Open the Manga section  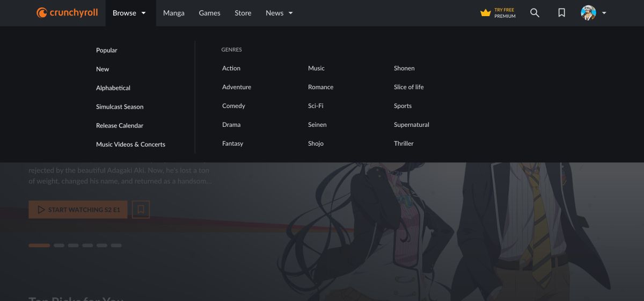174,13
